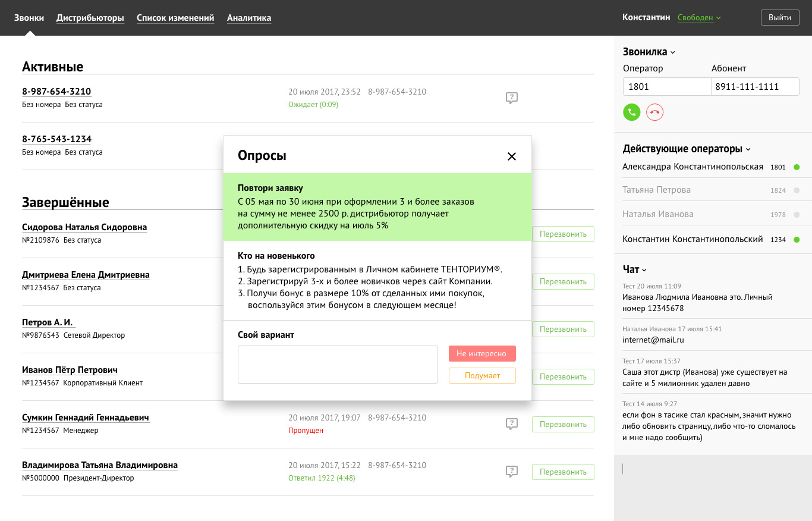The image size is (812, 521).
Task: Choose the Подумает response option
Action: (482, 375)
